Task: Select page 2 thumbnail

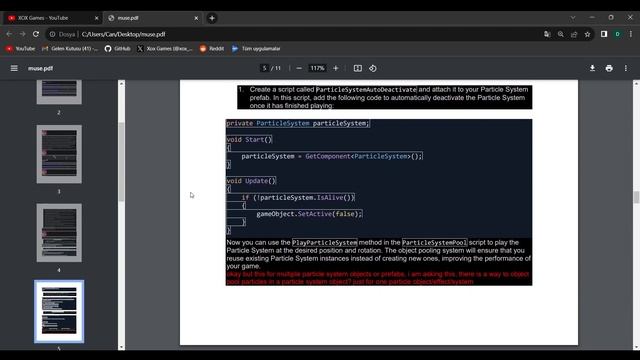Action: pyautogui.click(x=59, y=92)
